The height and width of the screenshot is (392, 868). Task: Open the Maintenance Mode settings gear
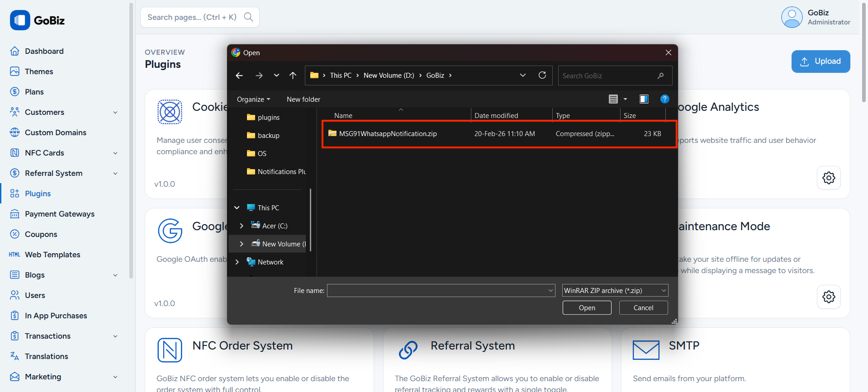828,297
